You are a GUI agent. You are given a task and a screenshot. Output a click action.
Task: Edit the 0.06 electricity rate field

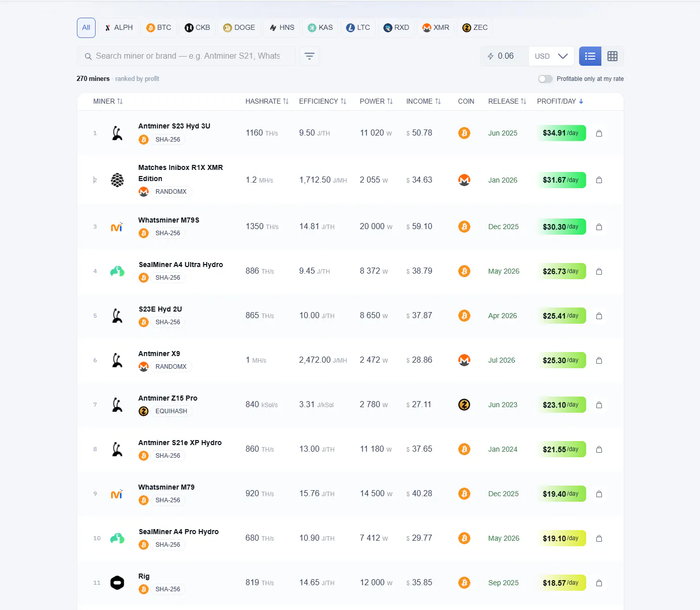click(504, 56)
